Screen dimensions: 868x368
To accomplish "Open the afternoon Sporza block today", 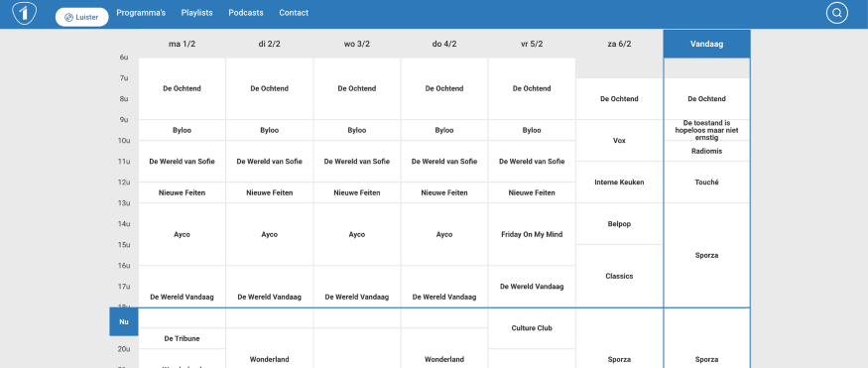I will pyautogui.click(x=707, y=255).
